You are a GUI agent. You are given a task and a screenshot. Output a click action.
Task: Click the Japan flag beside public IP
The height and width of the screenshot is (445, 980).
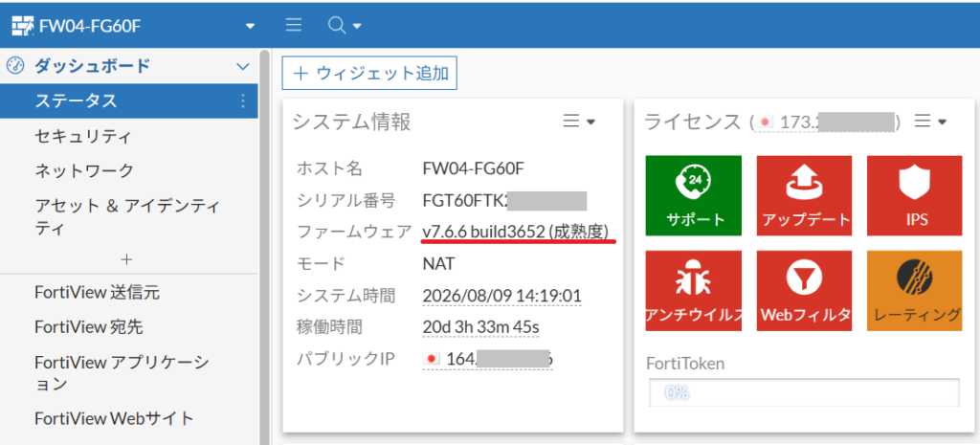(x=432, y=359)
